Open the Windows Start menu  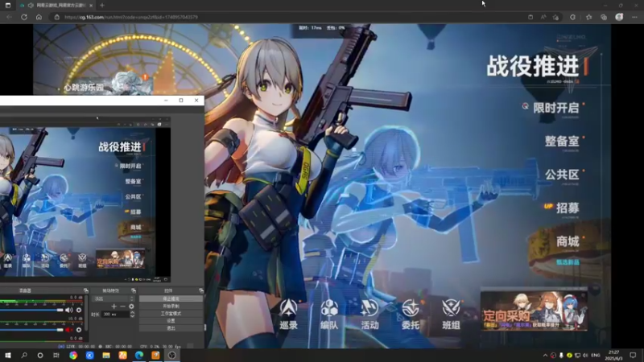tap(8, 356)
